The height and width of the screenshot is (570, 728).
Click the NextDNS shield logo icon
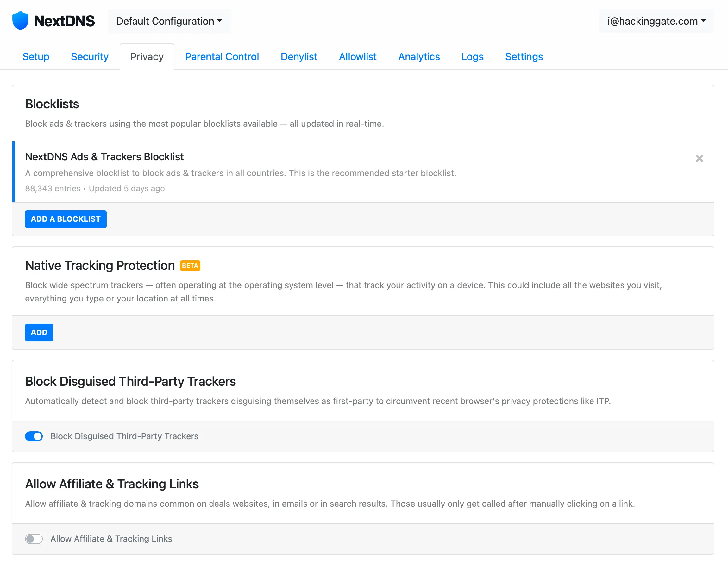(x=20, y=21)
